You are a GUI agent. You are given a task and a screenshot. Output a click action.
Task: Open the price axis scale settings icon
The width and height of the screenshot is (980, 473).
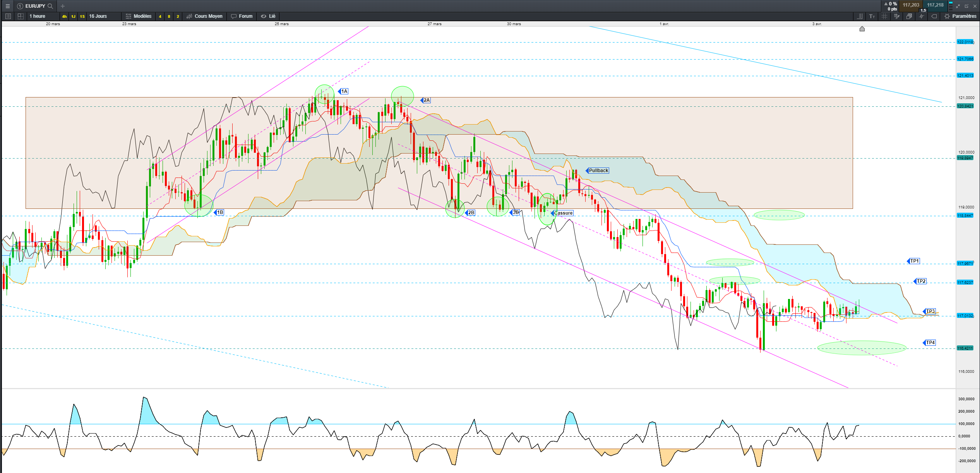point(860,16)
